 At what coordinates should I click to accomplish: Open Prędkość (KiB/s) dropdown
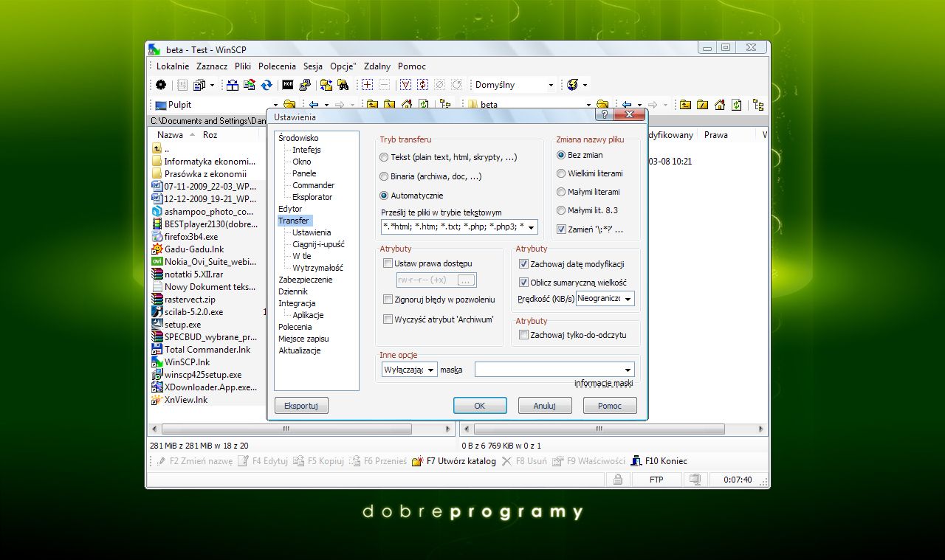[628, 299]
